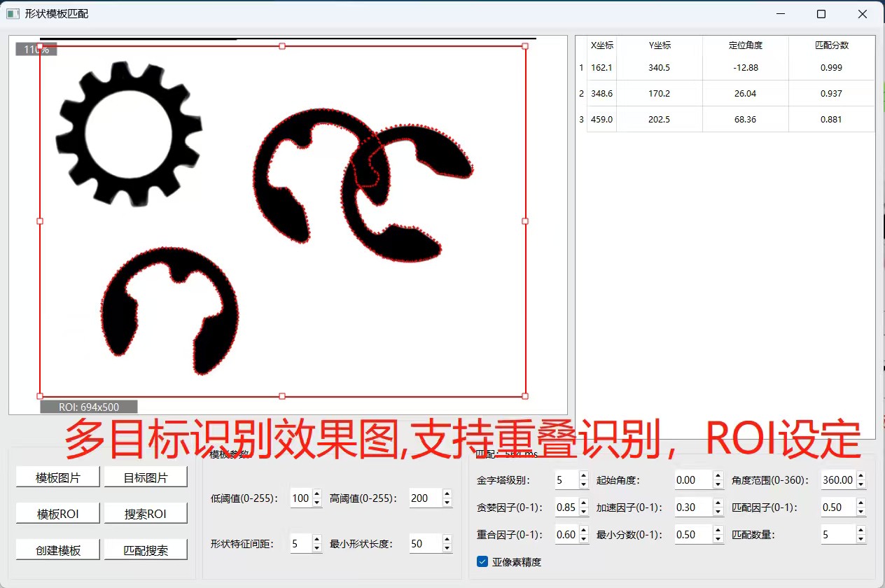Focus the 起始角度 field showing 0.00
885x588 pixels.
pos(693,479)
